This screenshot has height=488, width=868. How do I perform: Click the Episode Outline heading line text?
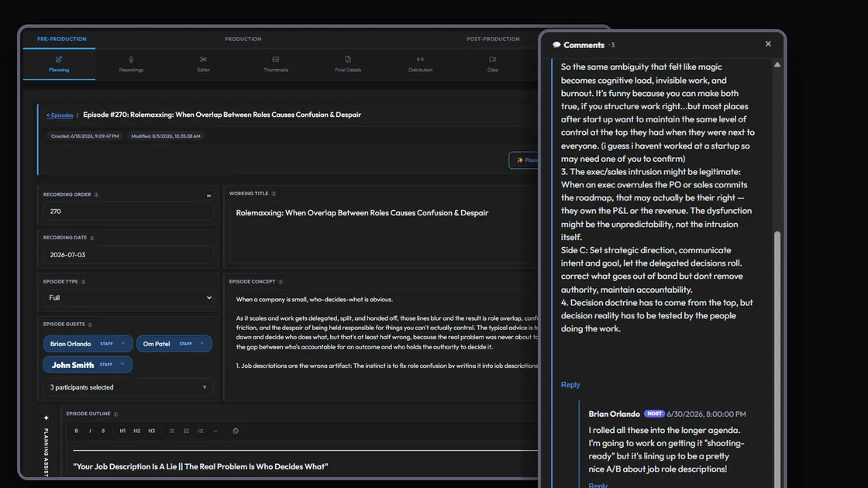(x=201, y=466)
